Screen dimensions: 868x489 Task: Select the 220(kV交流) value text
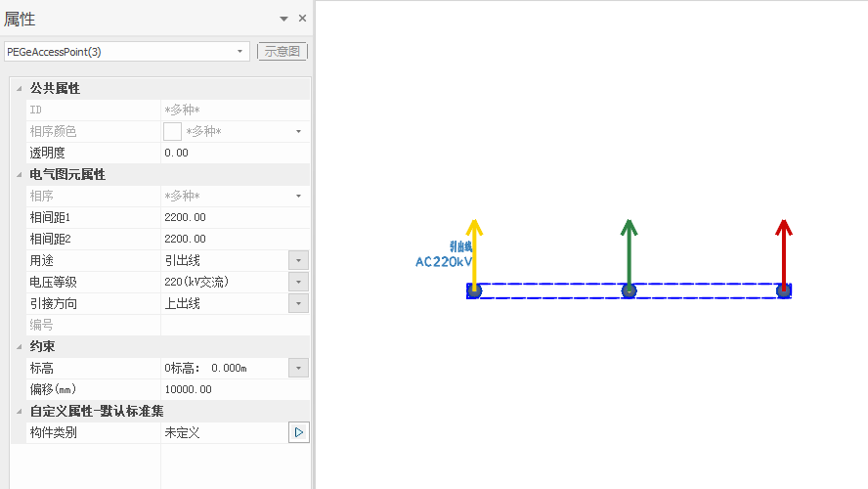196,282
